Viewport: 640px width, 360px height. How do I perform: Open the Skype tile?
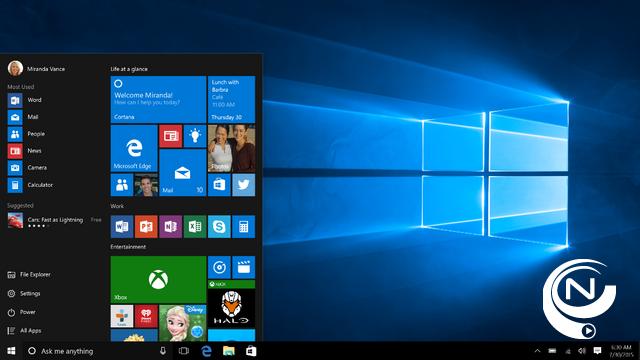coord(219,227)
